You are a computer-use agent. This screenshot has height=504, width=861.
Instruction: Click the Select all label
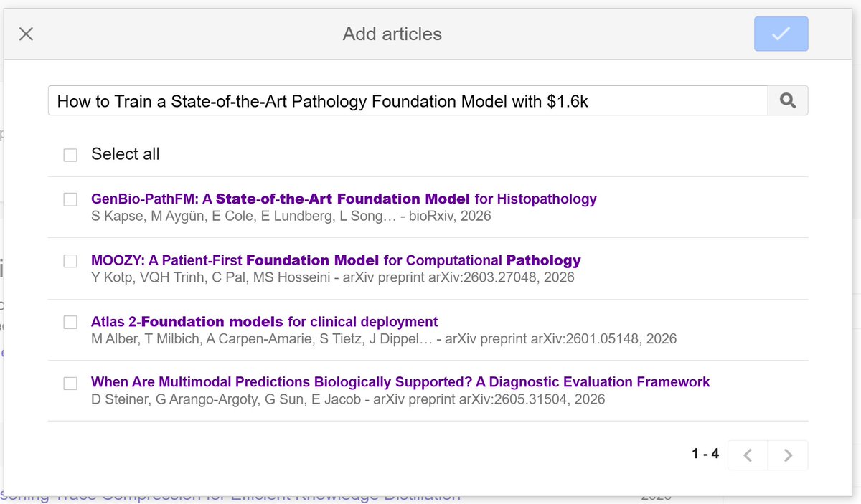coord(126,154)
